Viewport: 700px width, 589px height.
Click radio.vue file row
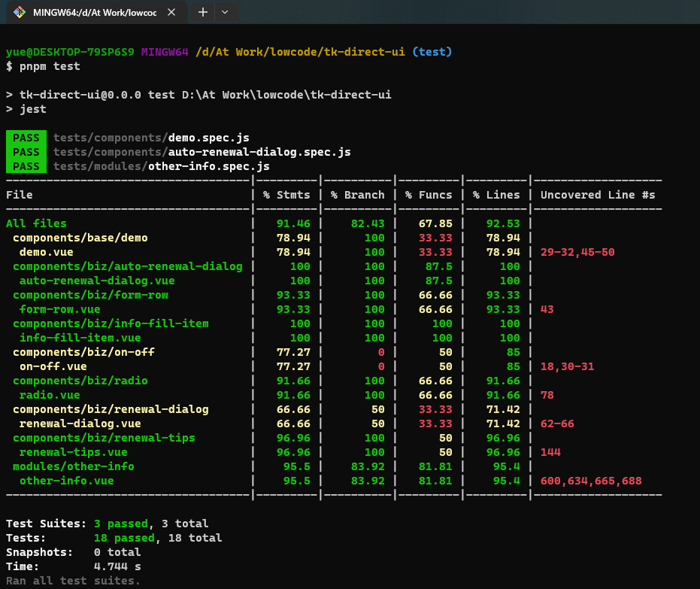[x=50, y=395]
